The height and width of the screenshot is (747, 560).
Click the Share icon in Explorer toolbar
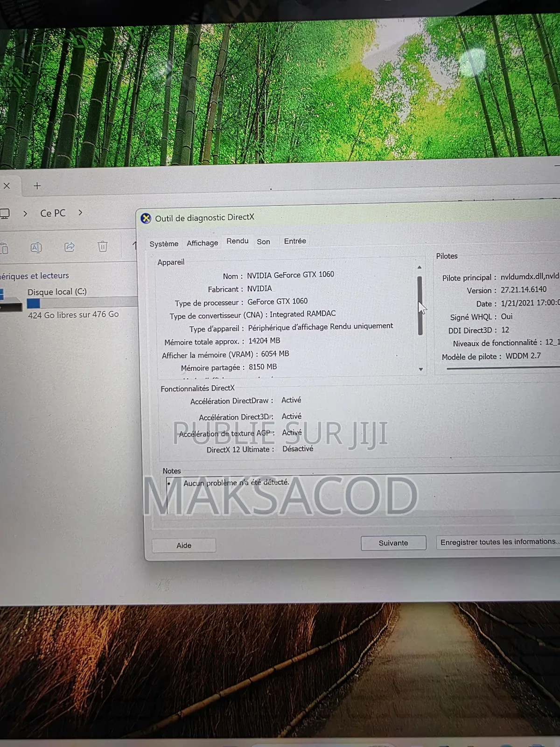pyautogui.click(x=70, y=247)
